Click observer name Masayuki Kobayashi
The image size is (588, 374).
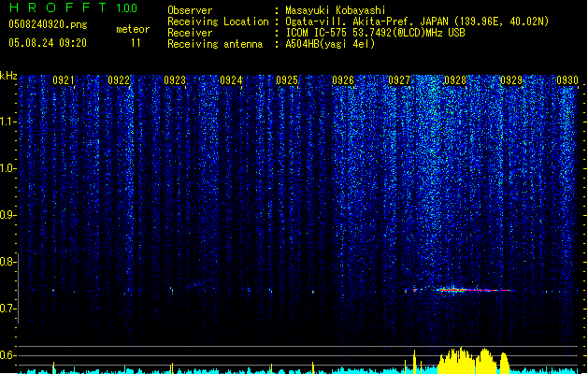(x=336, y=10)
